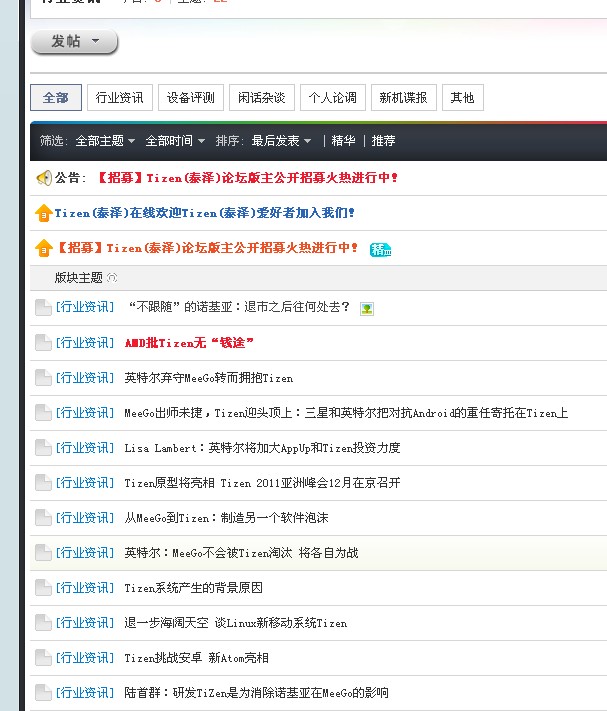Click the thread icon of 英特尔弃守MeeGo row

[x=44, y=378]
